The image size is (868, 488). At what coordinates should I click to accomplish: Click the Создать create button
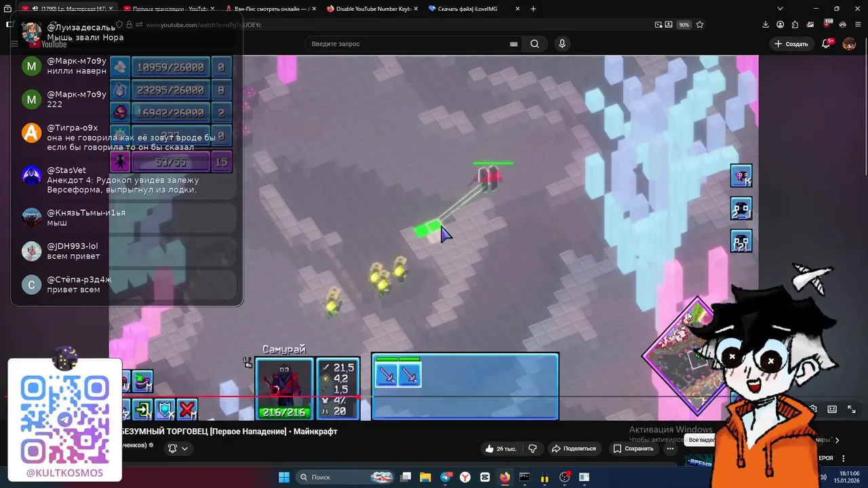click(x=791, y=43)
